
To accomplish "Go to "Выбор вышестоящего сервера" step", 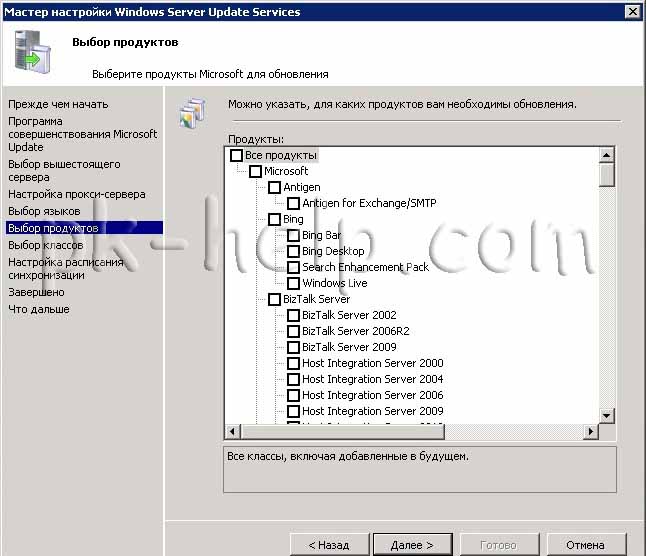I will point(64,171).
